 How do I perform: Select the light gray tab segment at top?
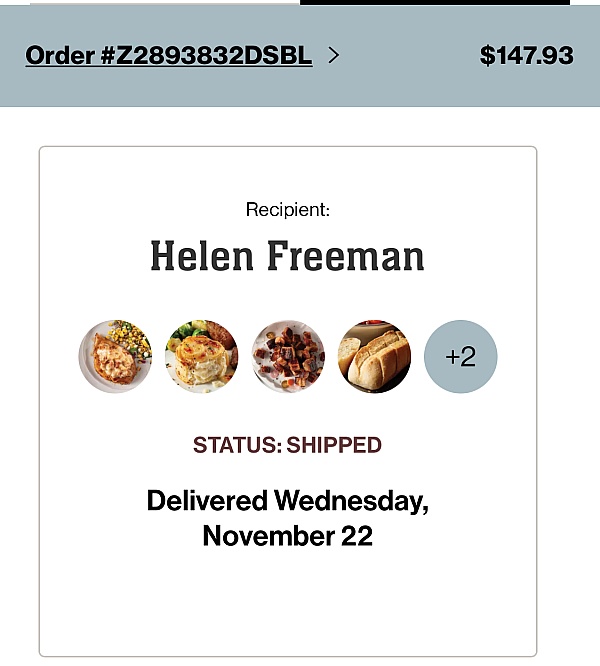click(165, 3)
